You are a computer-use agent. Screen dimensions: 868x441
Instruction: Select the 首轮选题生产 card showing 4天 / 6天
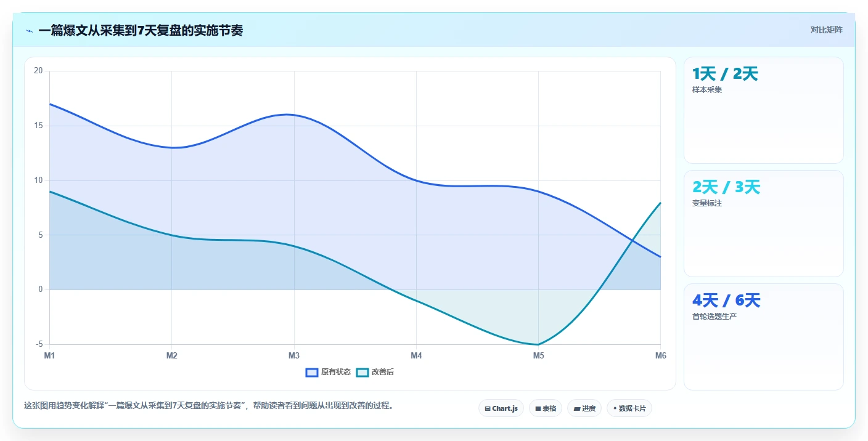(763, 337)
